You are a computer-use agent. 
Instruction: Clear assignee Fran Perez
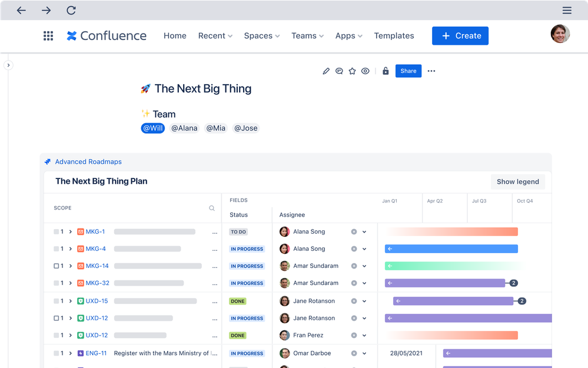(354, 336)
